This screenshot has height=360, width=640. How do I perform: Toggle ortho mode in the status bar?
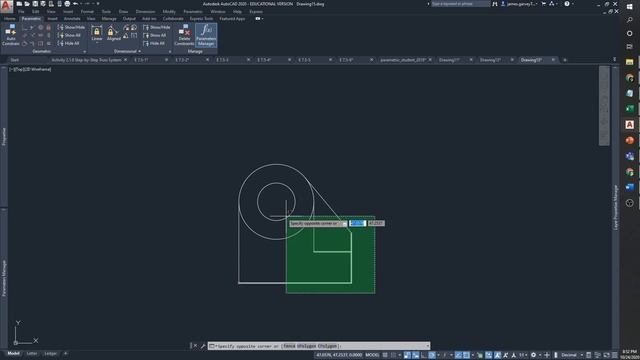point(423,355)
